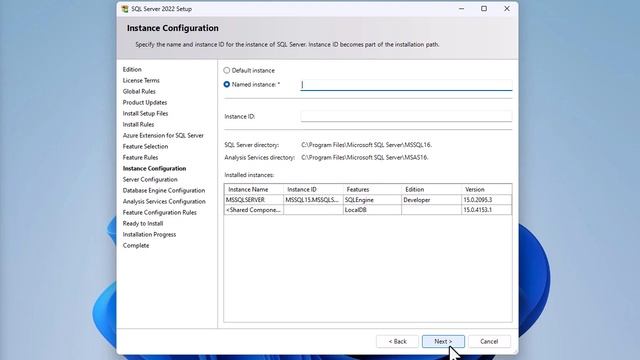Click the Analysis Services Configuration step
The image size is (640, 360).
(164, 202)
